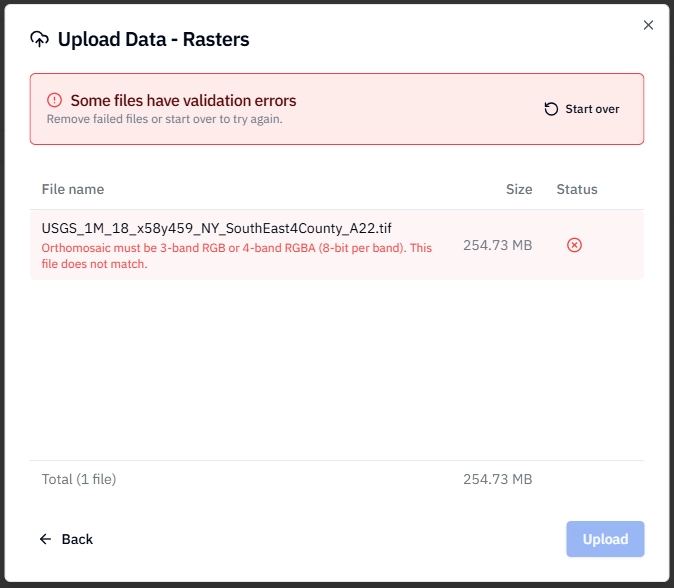The height and width of the screenshot is (588, 674).
Task: Close the Upload Data dialog with the X
Action: pyautogui.click(x=648, y=25)
